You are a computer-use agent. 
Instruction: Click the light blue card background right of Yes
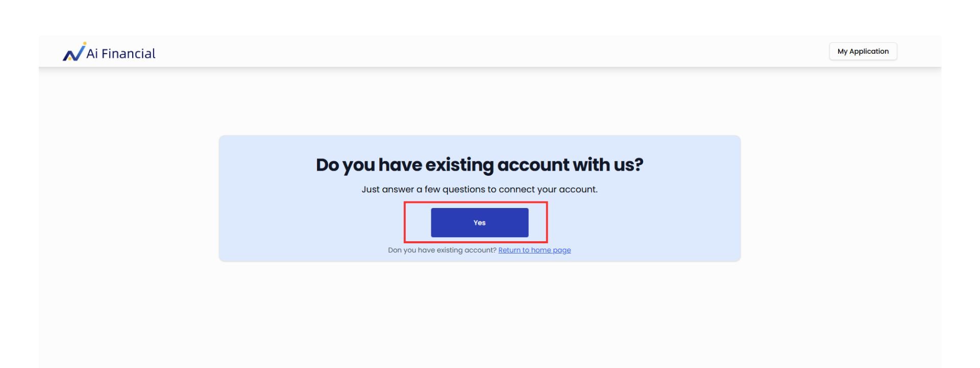click(643, 222)
